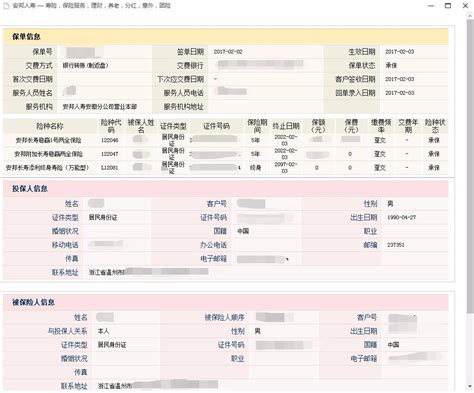The height and width of the screenshot is (393, 474).
Task: Minimize the insurance policy window
Action: tap(431, 6)
